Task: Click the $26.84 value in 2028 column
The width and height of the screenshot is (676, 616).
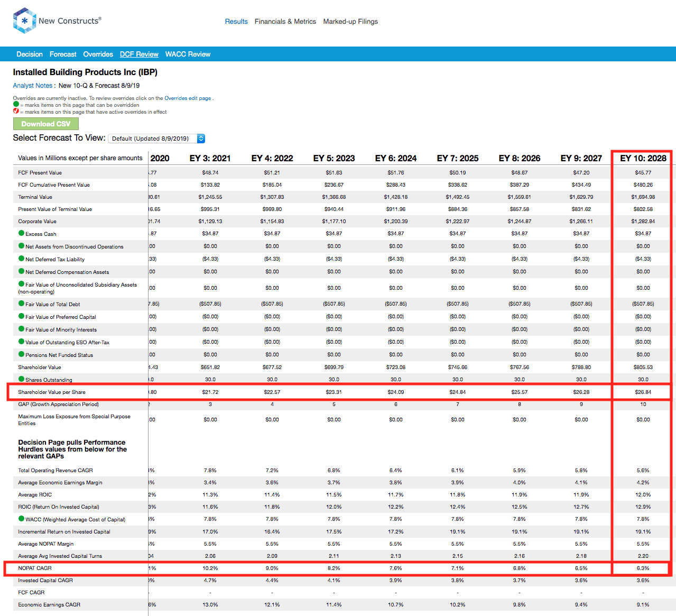Action: tap(643, 392)
